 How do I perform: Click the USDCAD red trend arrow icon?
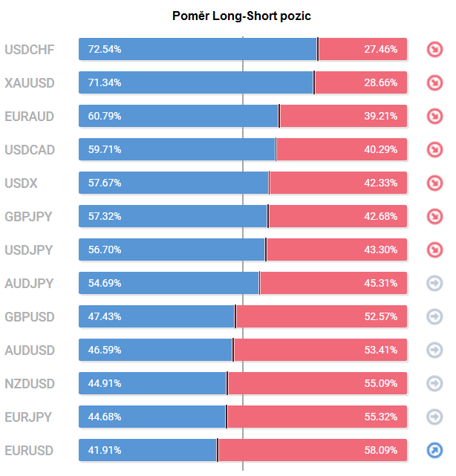(x=434, y=150)
